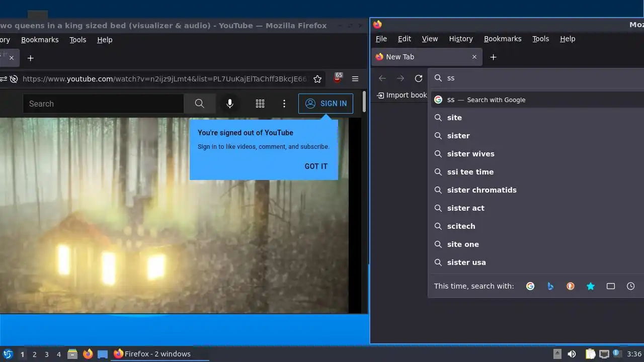Click the forest cabin video frame
Image resolution: width=644 pixels, height=362 pixels.
[x=174, y=215]
